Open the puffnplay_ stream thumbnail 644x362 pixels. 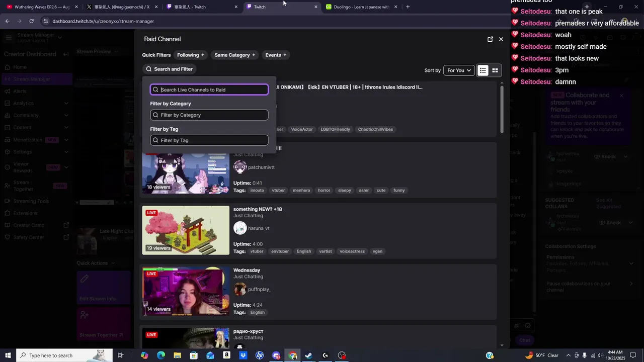186,291
